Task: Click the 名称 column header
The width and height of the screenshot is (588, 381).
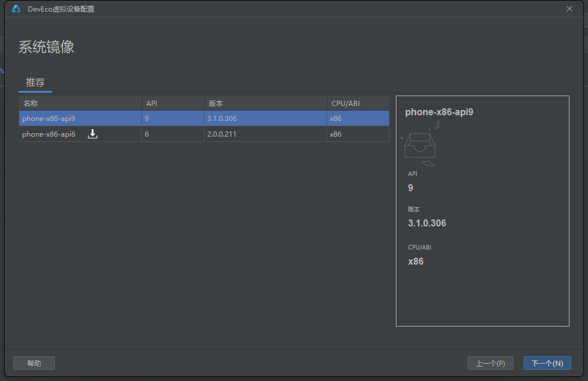Action: (31, 103)
